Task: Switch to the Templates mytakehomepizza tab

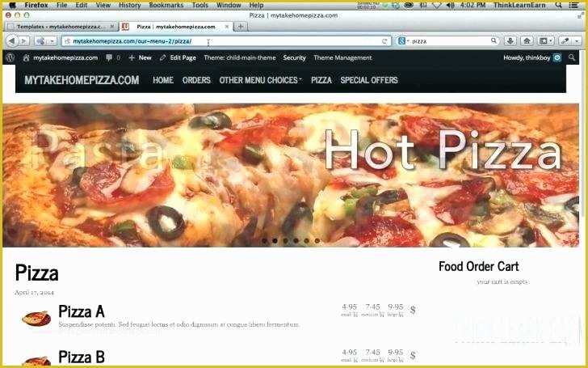Action: [x=59, y=27]
